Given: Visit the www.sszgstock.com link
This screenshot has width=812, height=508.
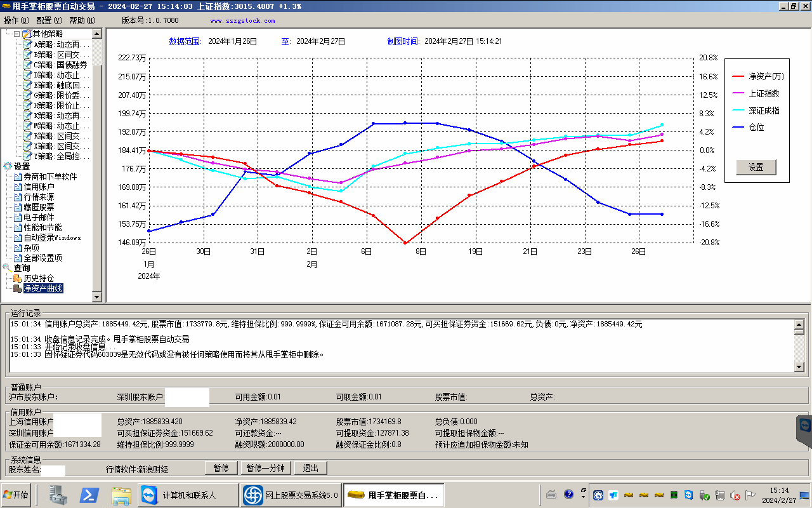Looking at the screenshot, I should 242,21.
